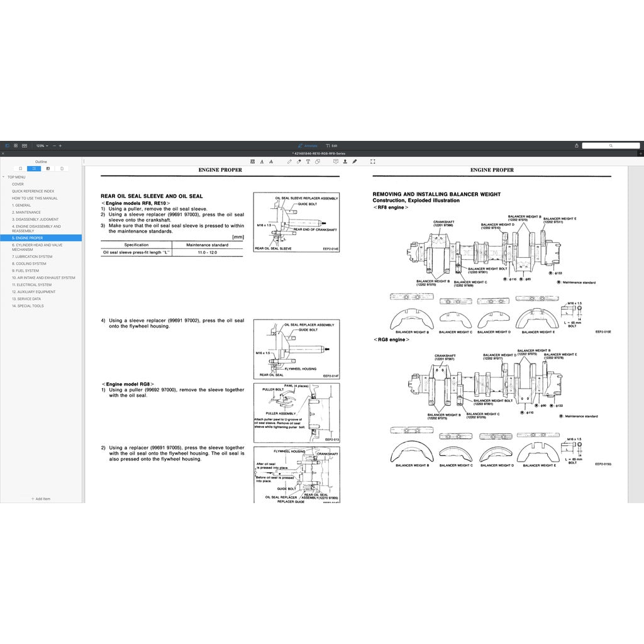
Task: Click the zoom in plus button
Action: point(60,145)
